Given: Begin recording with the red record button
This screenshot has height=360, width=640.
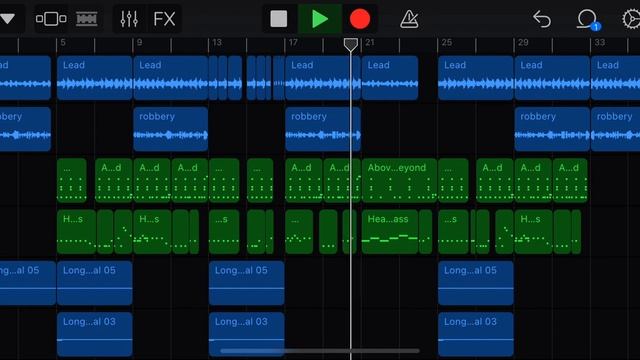Looking at the screenshot, I should click(x=360, y=19).
